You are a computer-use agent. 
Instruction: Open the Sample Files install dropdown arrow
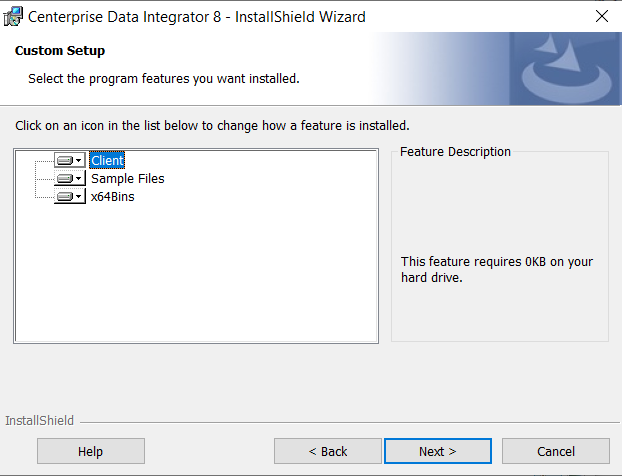(x=79, y=179)
